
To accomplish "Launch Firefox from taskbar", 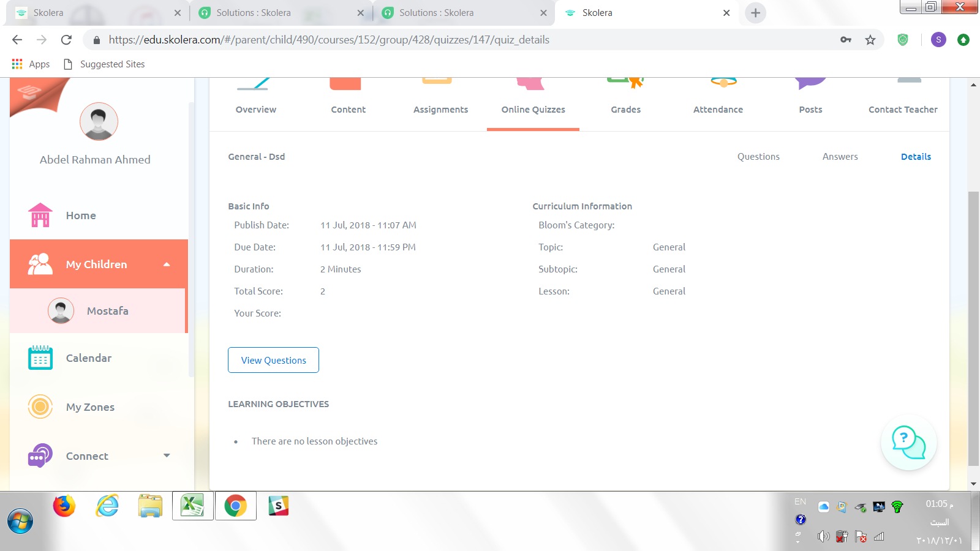I will 64,506.
